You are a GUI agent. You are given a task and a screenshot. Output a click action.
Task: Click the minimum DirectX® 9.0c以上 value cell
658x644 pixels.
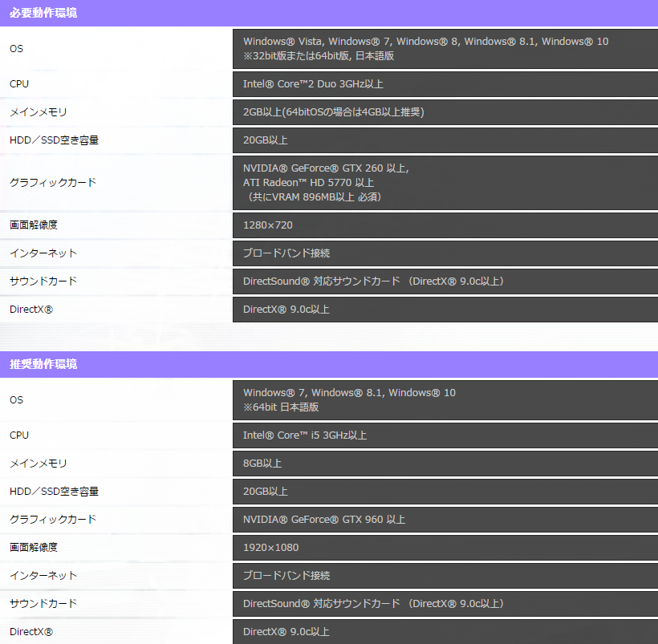click(445, 310)
